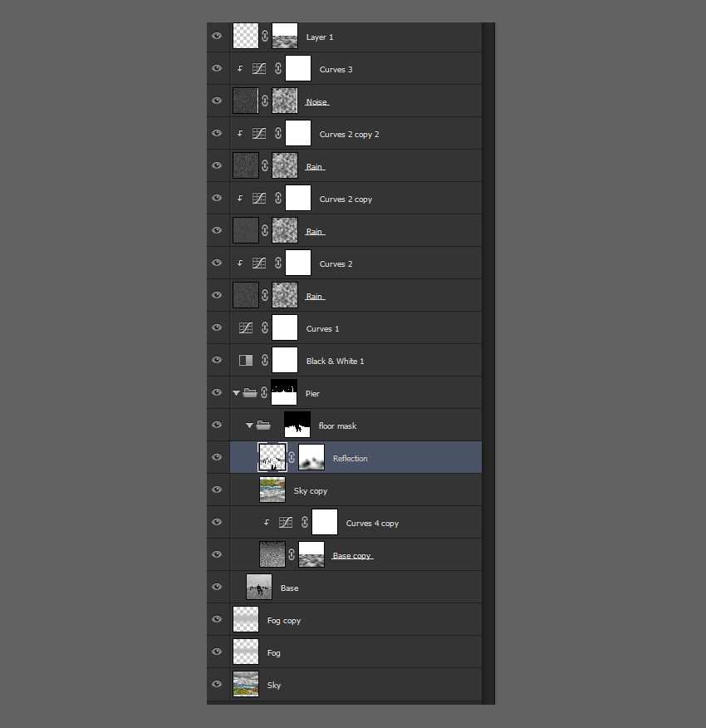The width and height of the screenshot is (706, 728).
Task: Select the Sky layer thumbnail
Action: (246, 684)
